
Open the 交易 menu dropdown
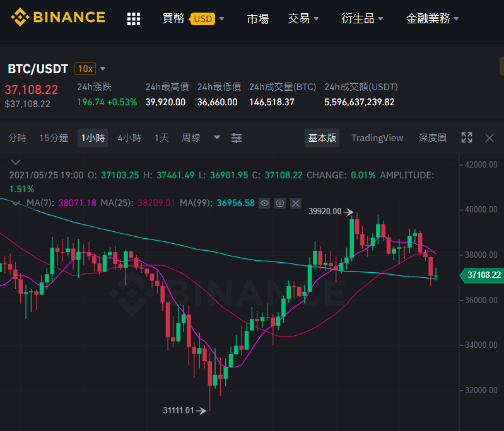tap(303, 19)
